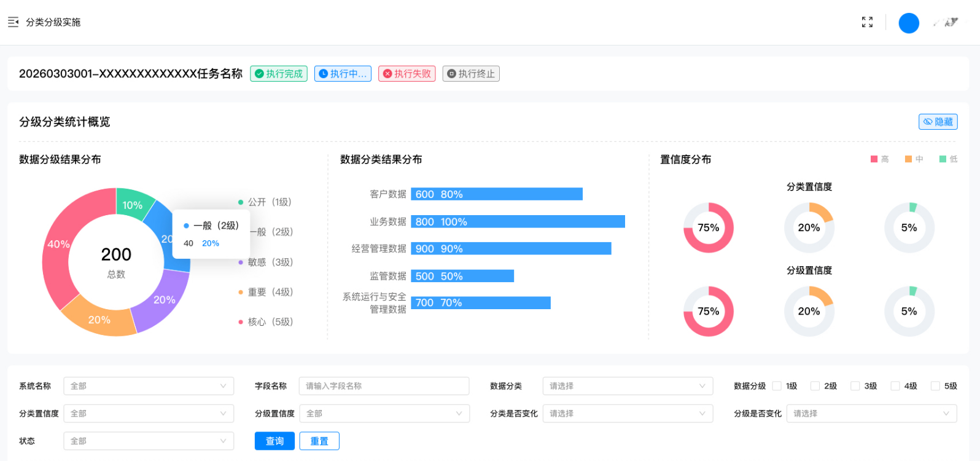The image size is (980, 461).
Task: Click the 系统运行与安全管理数据 700 bar
Action: [x=481, y=302]
